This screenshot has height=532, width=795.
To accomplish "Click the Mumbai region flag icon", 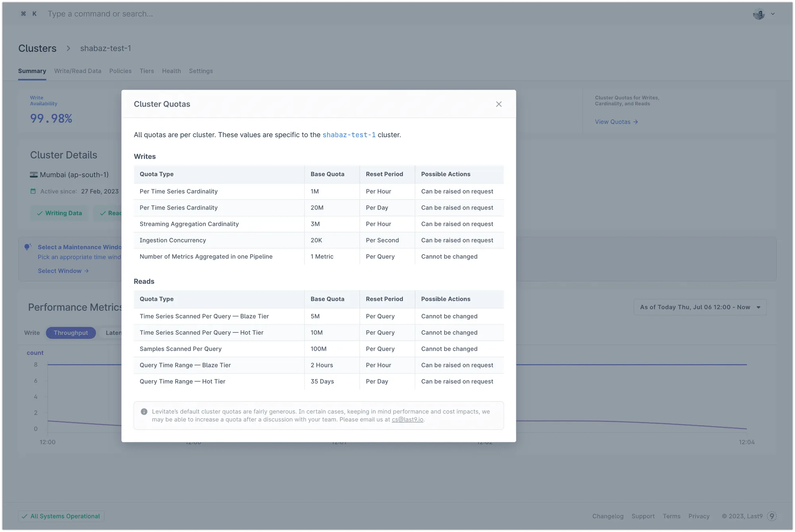I will 34,175.
